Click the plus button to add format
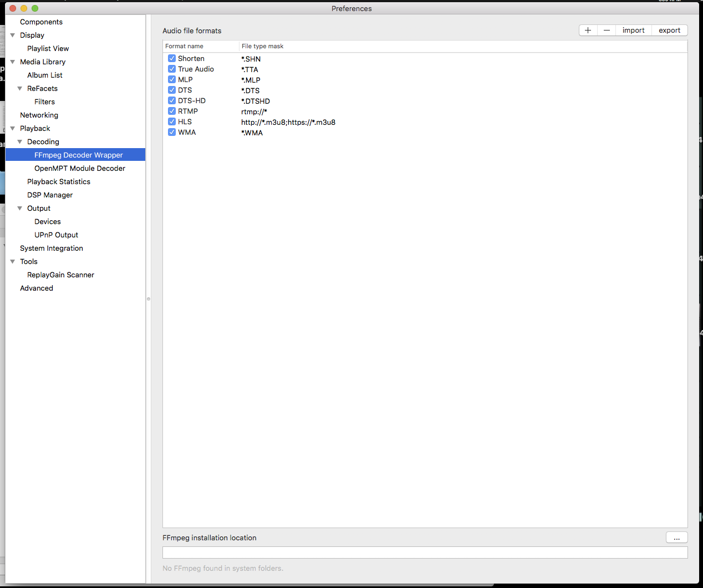This screenshot has height=588, width=703. point(588,31)
